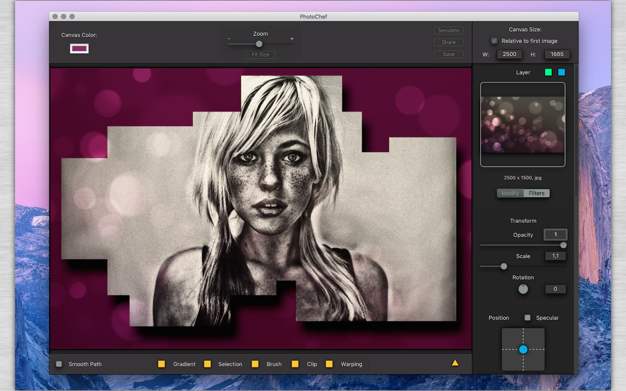Uncheck Relative to first image
Viewport: 626px width, 391px height.
coord(494,41)
